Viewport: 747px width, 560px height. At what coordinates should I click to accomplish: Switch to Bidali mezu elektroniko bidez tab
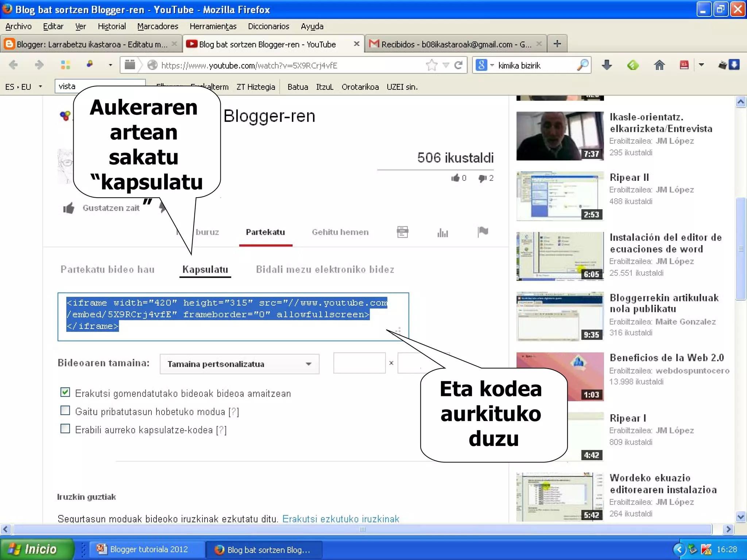325,269
